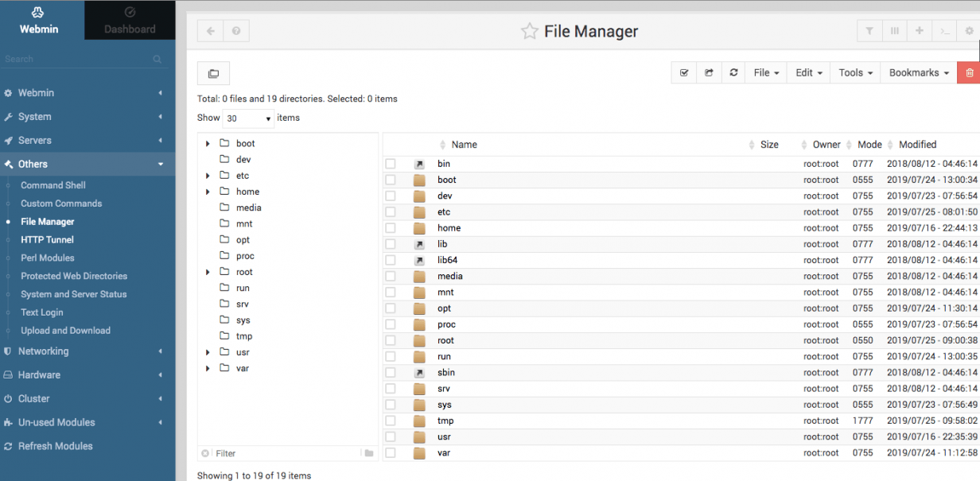Open the Text Login link

42,312
